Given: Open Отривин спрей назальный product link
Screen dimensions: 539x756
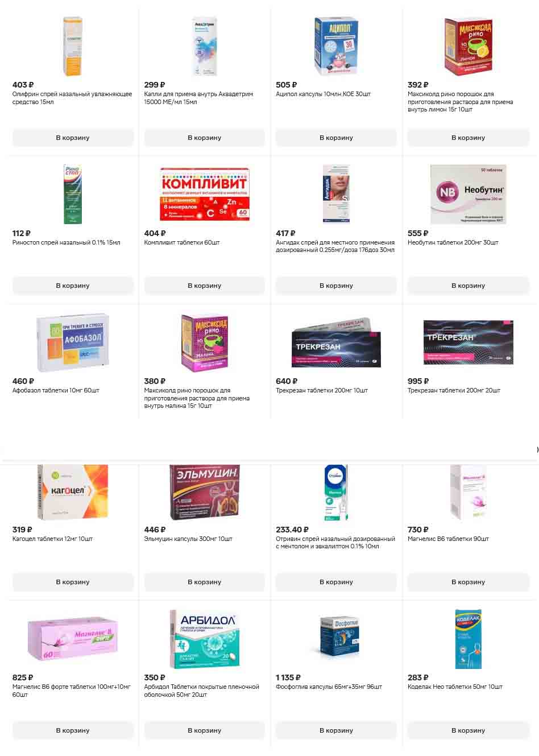Looking at the screenshot, I should coord(335,543).
